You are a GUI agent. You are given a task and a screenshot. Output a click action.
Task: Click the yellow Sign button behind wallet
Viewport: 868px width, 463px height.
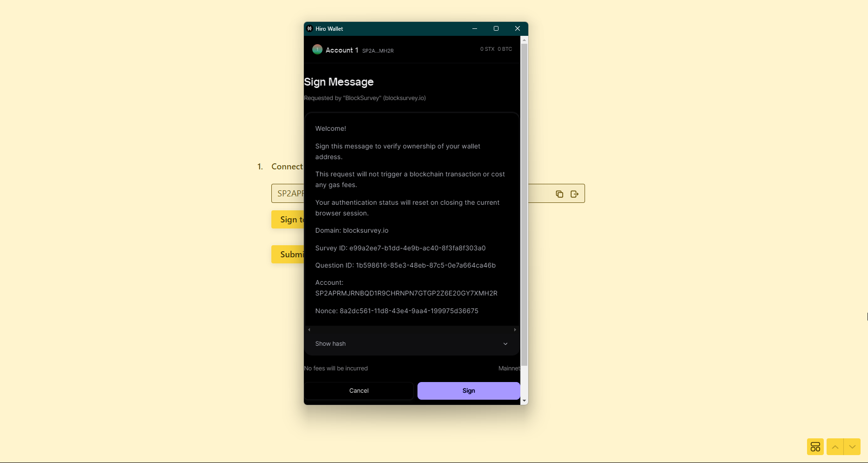(288, 220)
